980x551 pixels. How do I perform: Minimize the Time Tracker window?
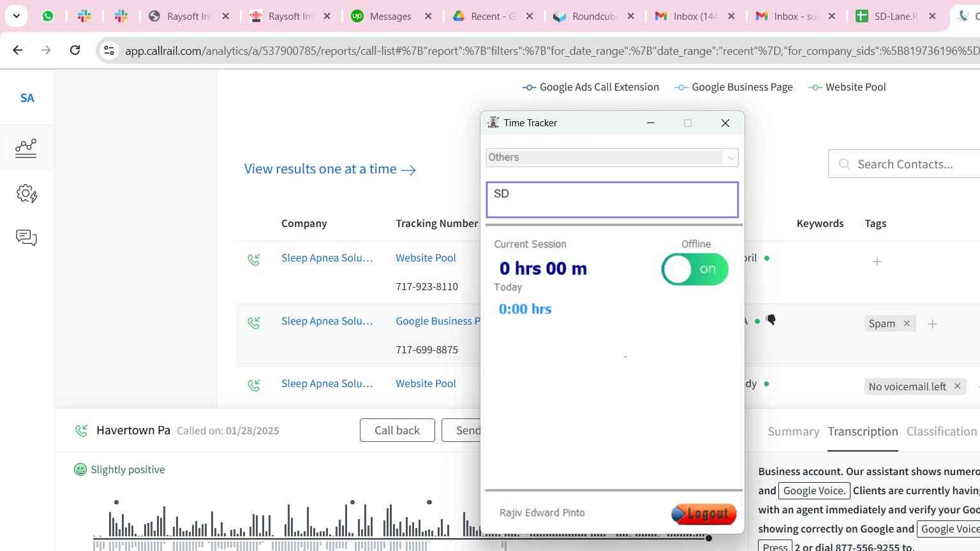pyautogui.click(x=651, y=123)
